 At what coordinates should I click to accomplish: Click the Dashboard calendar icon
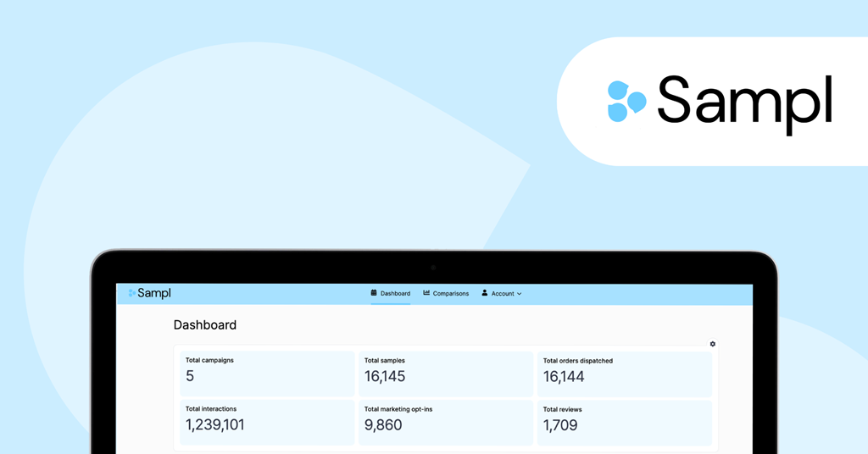374,293
